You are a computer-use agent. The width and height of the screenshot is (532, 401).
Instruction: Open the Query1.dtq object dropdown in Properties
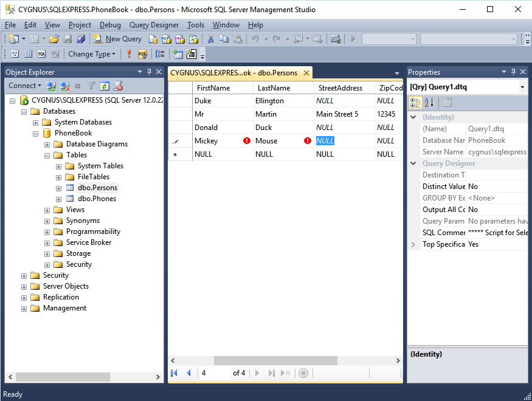coord(522,87)
